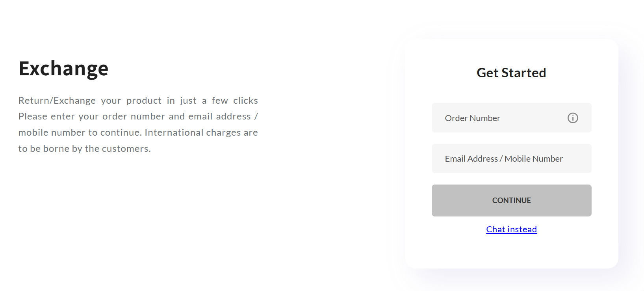Click the Get Started card title
The width and height of the screenshot is (644, 291).
(x=511, y=73)
